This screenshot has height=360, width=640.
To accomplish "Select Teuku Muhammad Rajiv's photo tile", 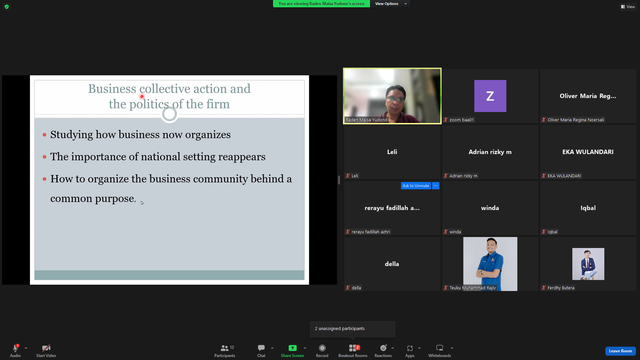I will tap(490, 264).
